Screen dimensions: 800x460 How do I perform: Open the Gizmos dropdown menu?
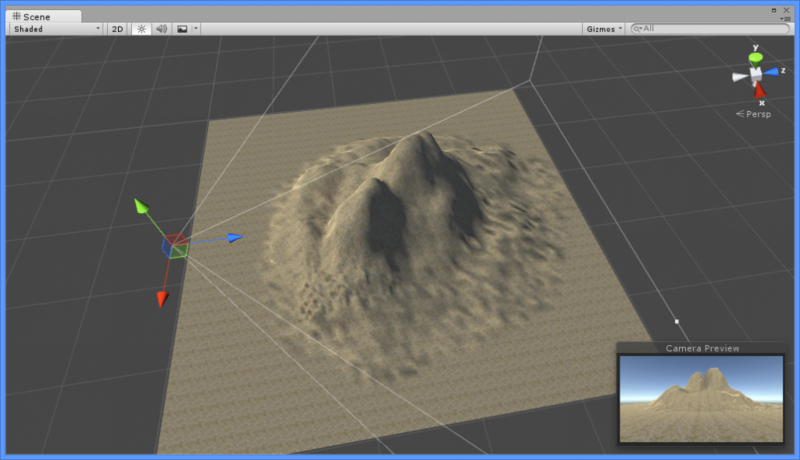coord(604,29)
